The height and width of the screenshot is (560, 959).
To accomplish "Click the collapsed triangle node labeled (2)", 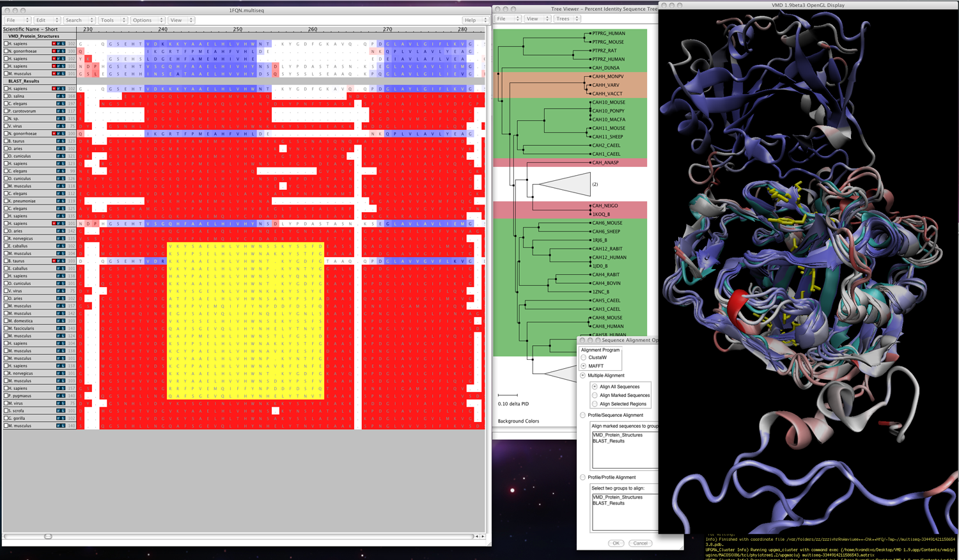I will (x=565, y=184).
